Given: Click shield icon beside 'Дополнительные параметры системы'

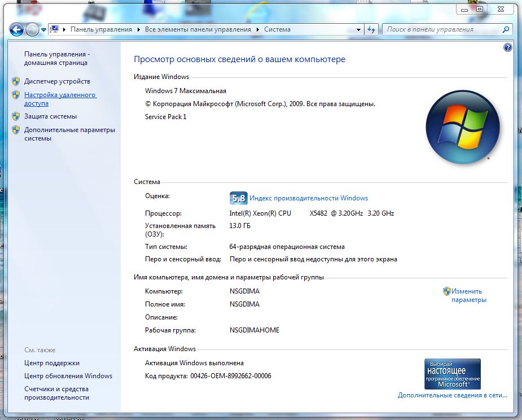Looking at the screenshot, I should click(16, 130).
